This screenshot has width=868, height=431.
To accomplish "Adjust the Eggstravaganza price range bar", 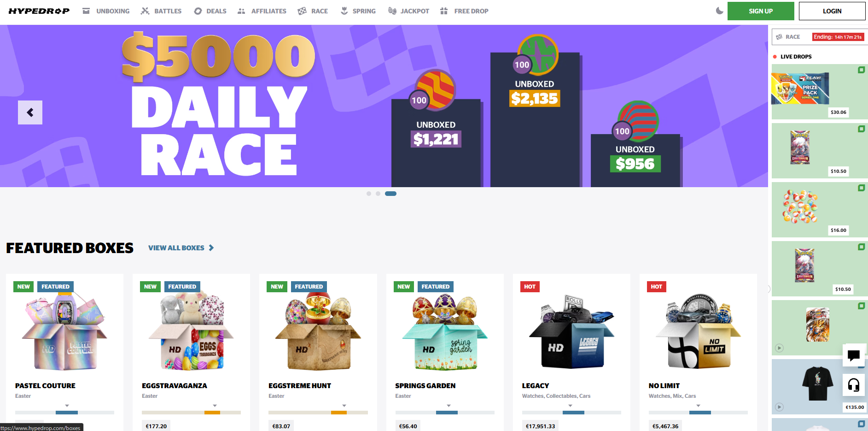I will (x=191, y=413).
